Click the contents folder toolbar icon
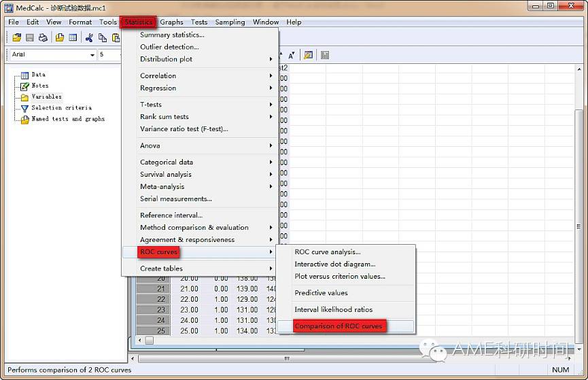 [60, 37]
